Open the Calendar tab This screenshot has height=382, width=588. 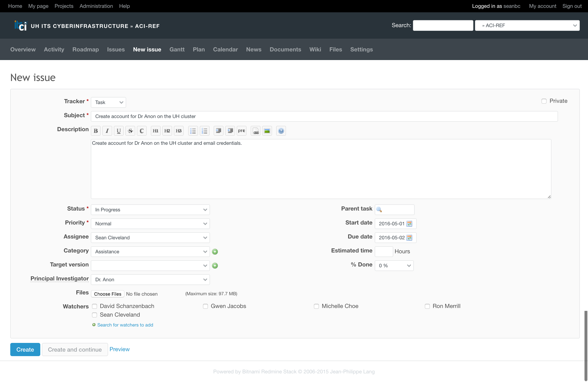click(x=226, y=49)
